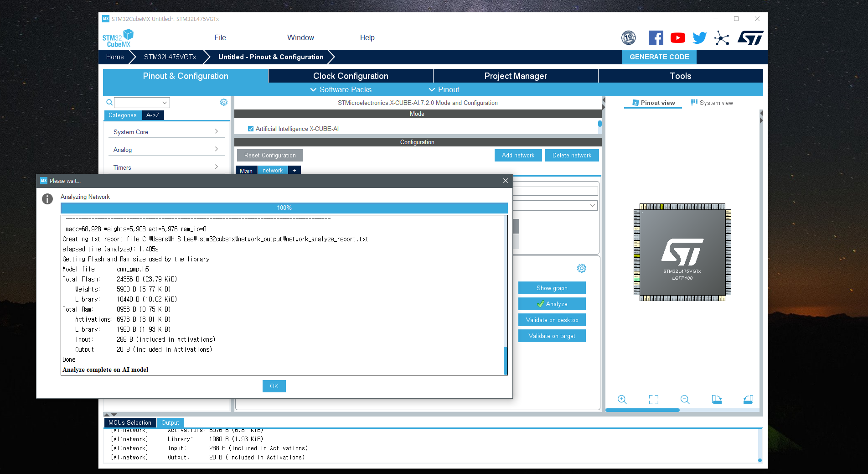868x474 pixels.
Task: Zoom out on the pinout view
Action: pos(685,400)
